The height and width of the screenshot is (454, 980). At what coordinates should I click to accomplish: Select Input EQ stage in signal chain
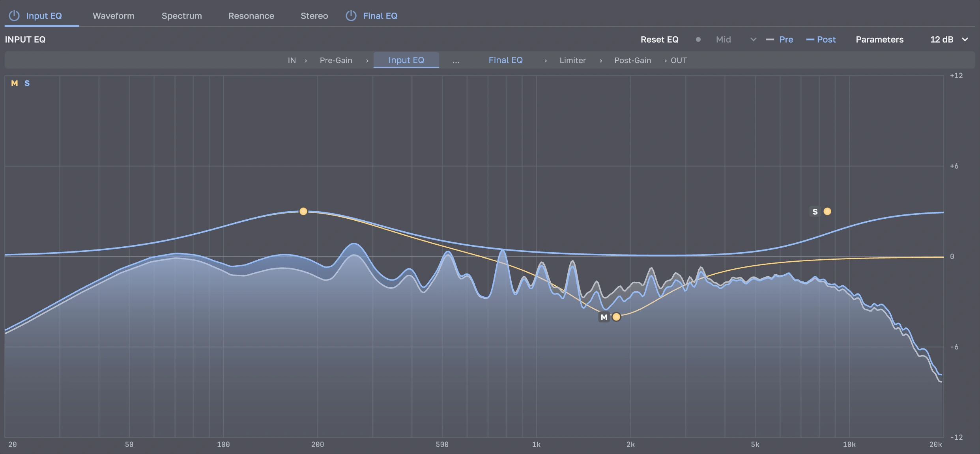tap(406, 60)
